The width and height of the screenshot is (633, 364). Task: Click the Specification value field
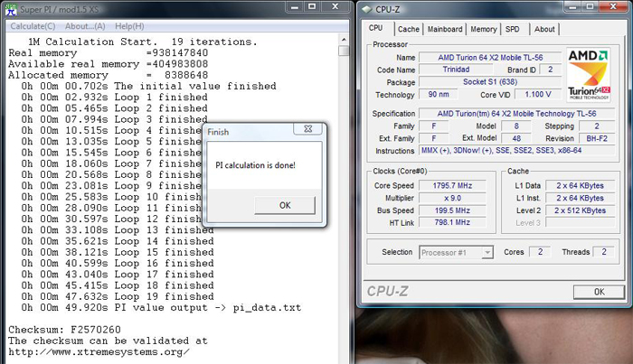tap(516, 114)
